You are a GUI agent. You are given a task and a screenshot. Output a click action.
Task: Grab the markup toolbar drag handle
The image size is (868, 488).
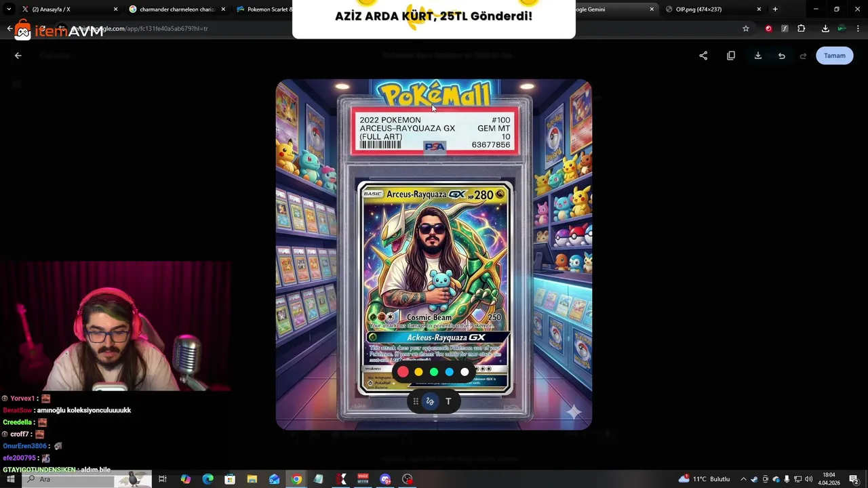(416, 401)
